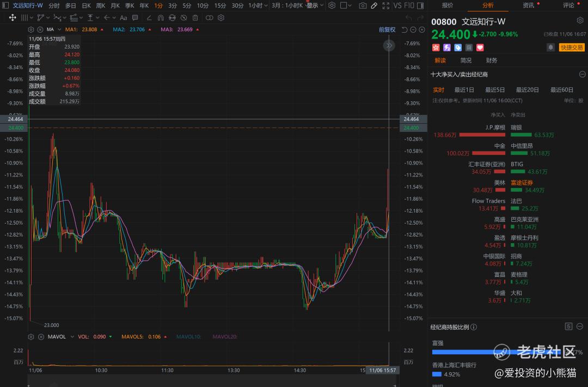Open the 1小时 interval dropdown
Screen dimensions: 588x387
tap(258, 5)
